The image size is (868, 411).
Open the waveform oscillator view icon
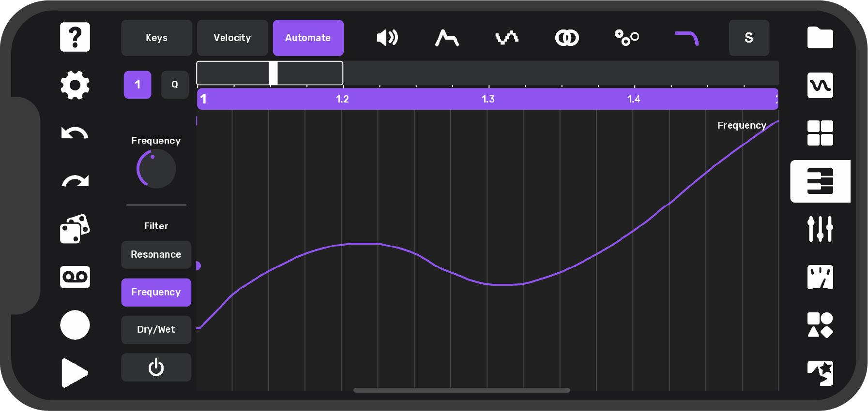tap(820, 85)
